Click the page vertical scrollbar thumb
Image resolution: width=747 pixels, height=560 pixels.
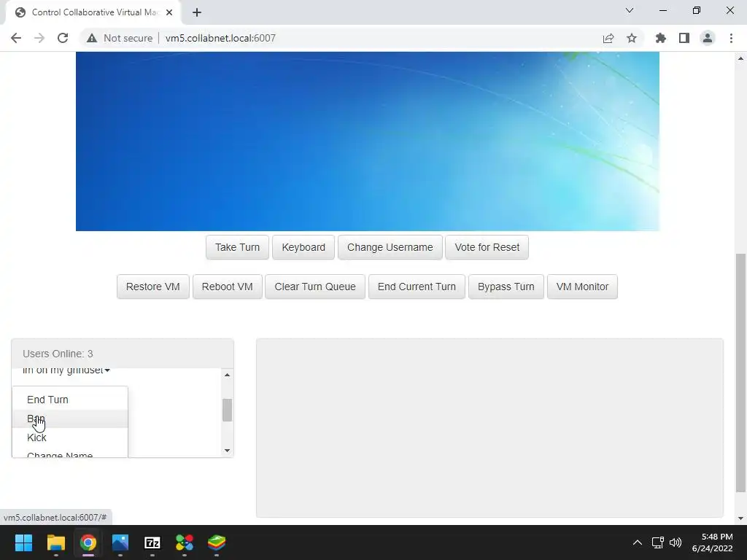coord(740,373)
